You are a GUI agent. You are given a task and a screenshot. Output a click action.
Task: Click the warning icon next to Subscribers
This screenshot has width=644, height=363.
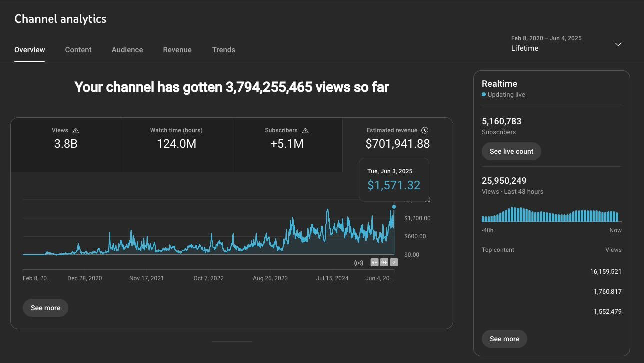coord(305,130)
